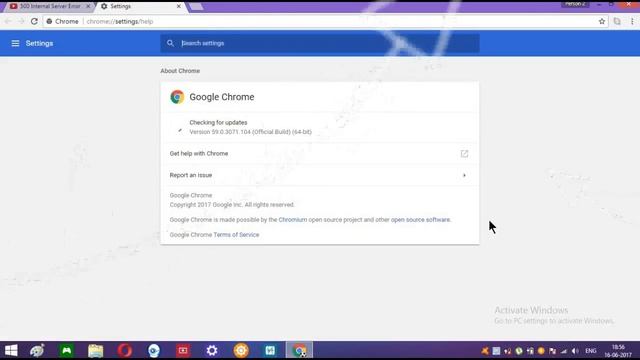The width and height of the screenshot is (640, 360).
Task: Click the Person 2 profile button
Action: tap(575, 4)
